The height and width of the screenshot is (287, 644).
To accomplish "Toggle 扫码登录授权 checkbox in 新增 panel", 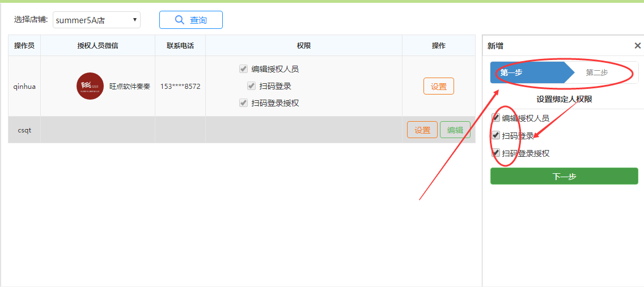I will [495, 153].
